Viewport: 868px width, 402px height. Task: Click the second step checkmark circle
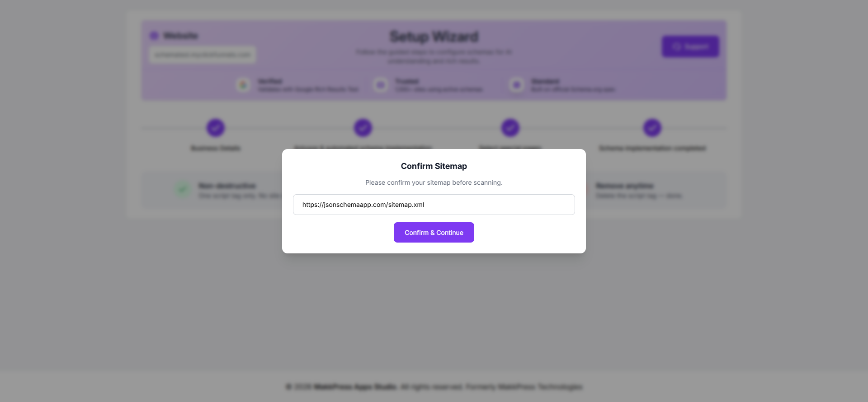point(363,128)
